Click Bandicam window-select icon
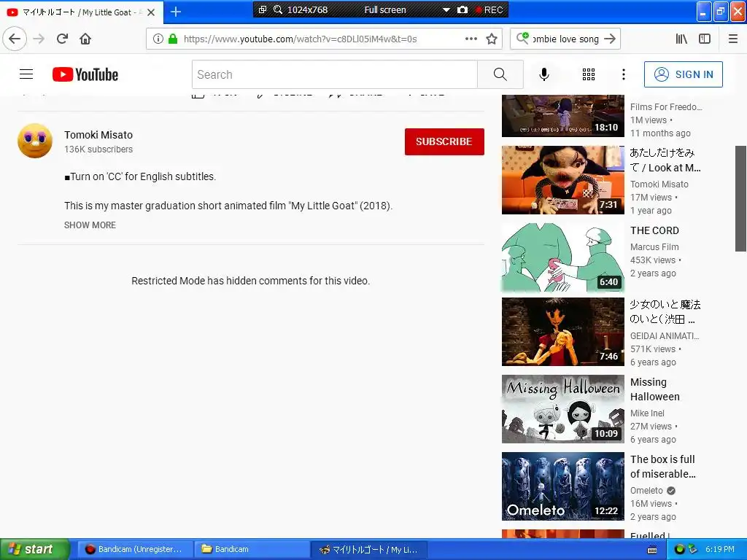Viewport: 747px width, 560px height. coord(263,9)
